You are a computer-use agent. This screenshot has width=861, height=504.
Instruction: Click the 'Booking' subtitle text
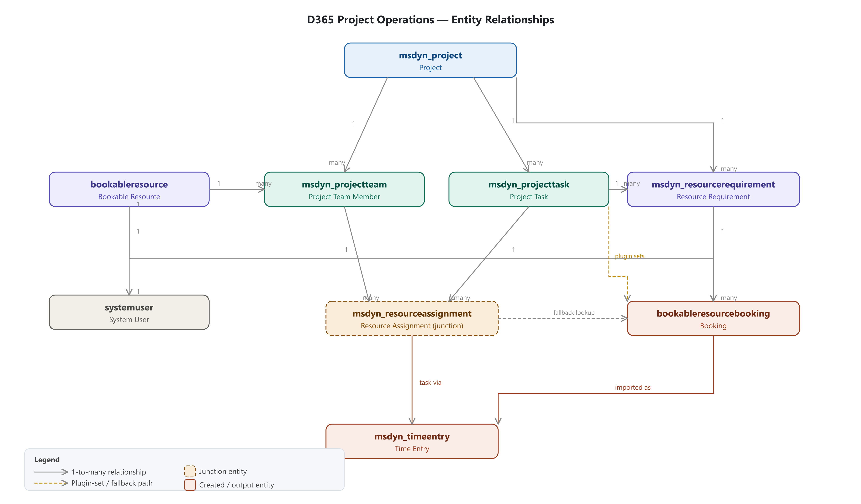pyautogui.click(x=713, y=326)
